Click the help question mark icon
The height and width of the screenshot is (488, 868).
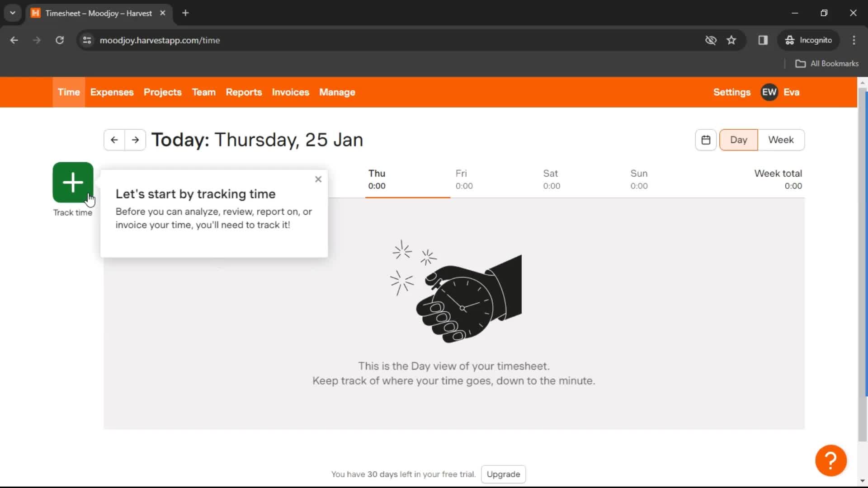(830, 460)
